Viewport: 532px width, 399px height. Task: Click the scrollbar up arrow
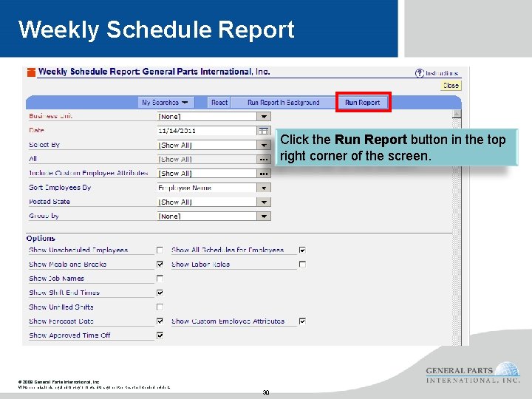[457, 114]
